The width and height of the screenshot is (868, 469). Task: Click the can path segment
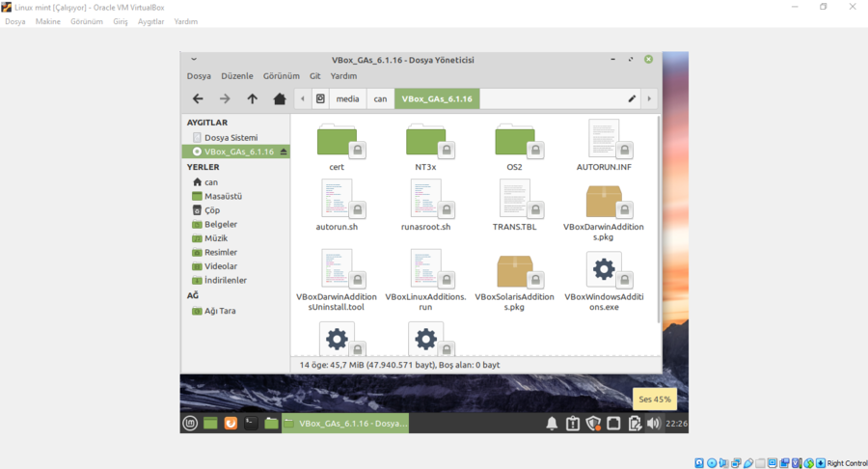380,99
